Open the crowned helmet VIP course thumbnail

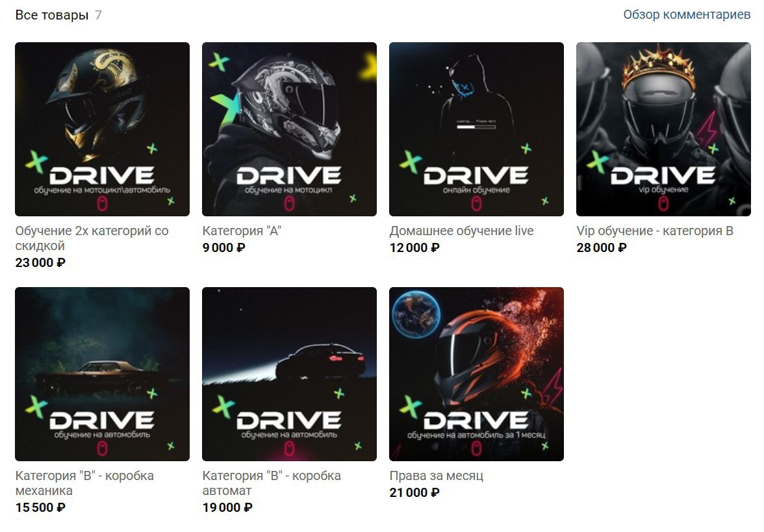point(664,129)
